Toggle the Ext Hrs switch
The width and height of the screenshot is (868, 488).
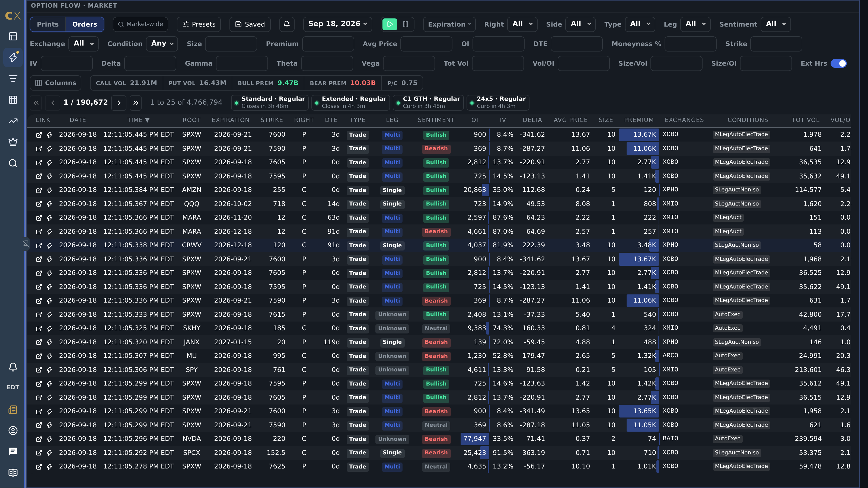pyautogui.click(x=838, y=63)
